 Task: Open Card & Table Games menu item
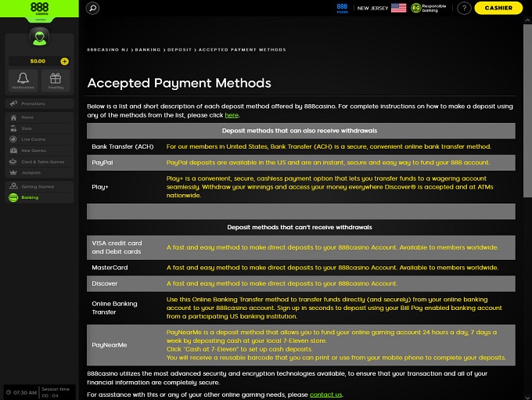[42, 162]
